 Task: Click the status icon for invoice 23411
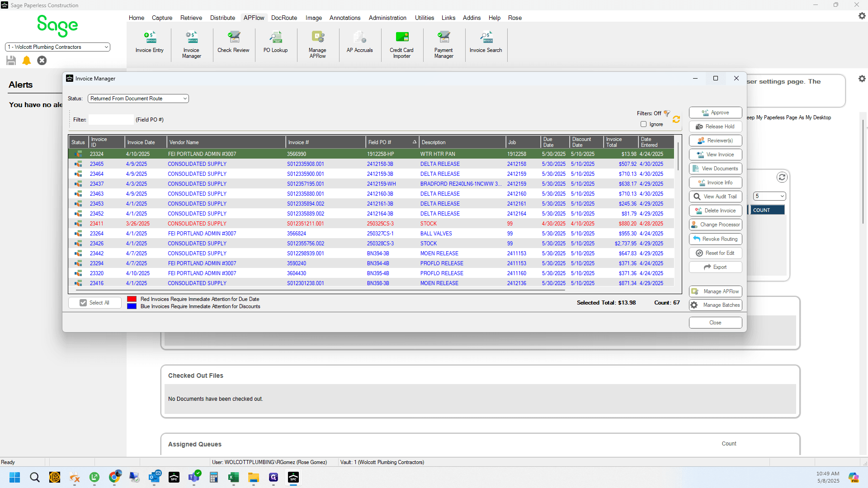78,224
